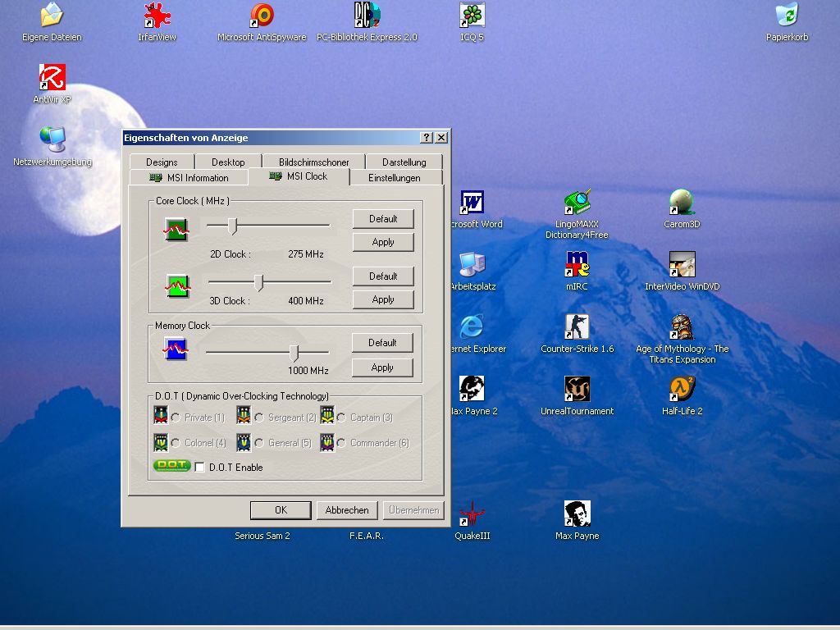Image resolution: width=840 pixels, height=630 pixels.
Task: Select the Private (1) radio option
Action: pyautogui.click(x=176, y=418)
